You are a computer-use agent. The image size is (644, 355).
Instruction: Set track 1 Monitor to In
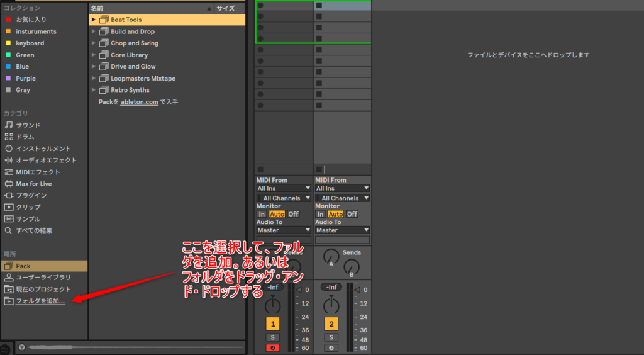click(x=262, y=214)
